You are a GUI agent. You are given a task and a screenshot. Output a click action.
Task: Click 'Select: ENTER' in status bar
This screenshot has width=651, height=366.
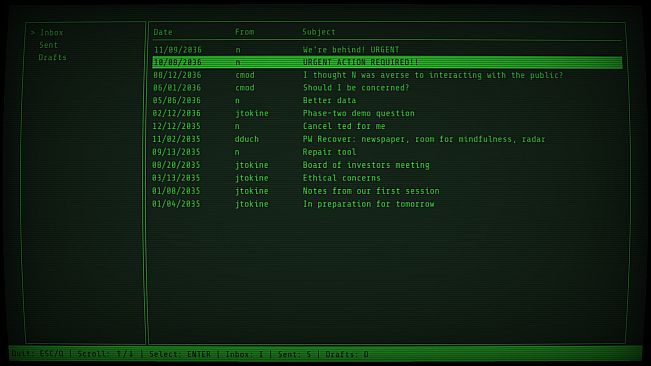pos(180,354)
